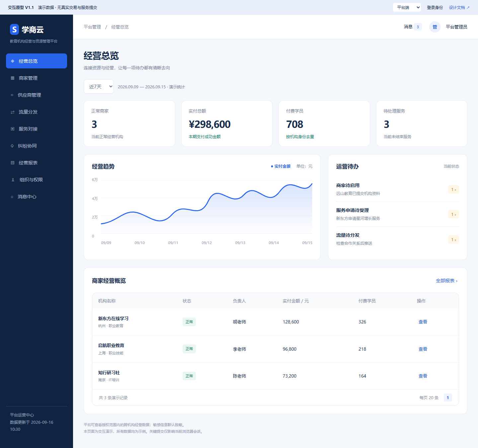Click pagination page 1 button
Viewport: 478px width, 448px height.
tap(448, 398)
